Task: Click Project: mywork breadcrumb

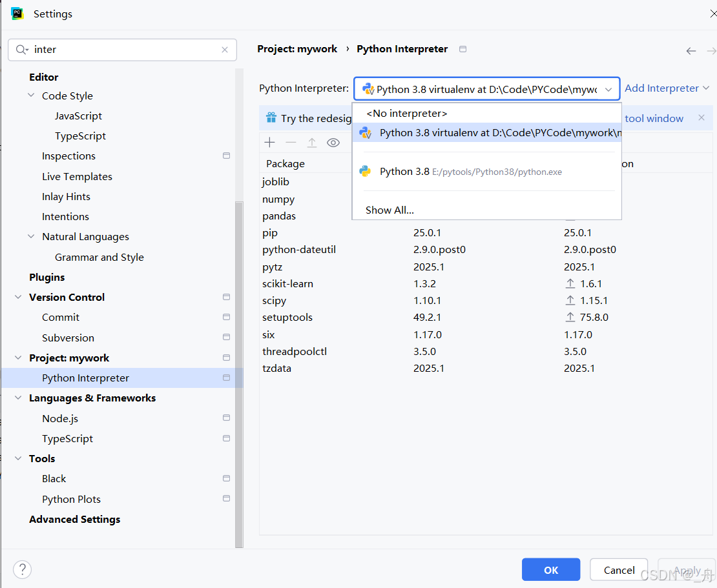Action: pos(297,49)
